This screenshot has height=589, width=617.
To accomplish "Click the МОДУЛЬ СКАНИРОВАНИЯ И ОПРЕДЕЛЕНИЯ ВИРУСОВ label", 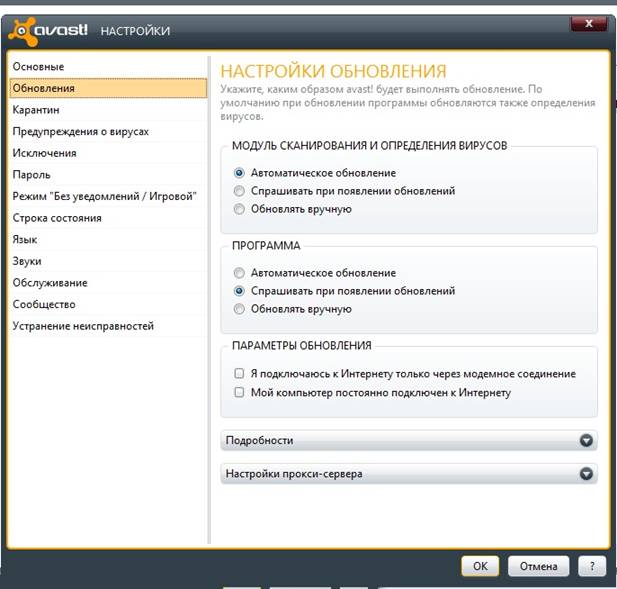I will pos(369,146).
